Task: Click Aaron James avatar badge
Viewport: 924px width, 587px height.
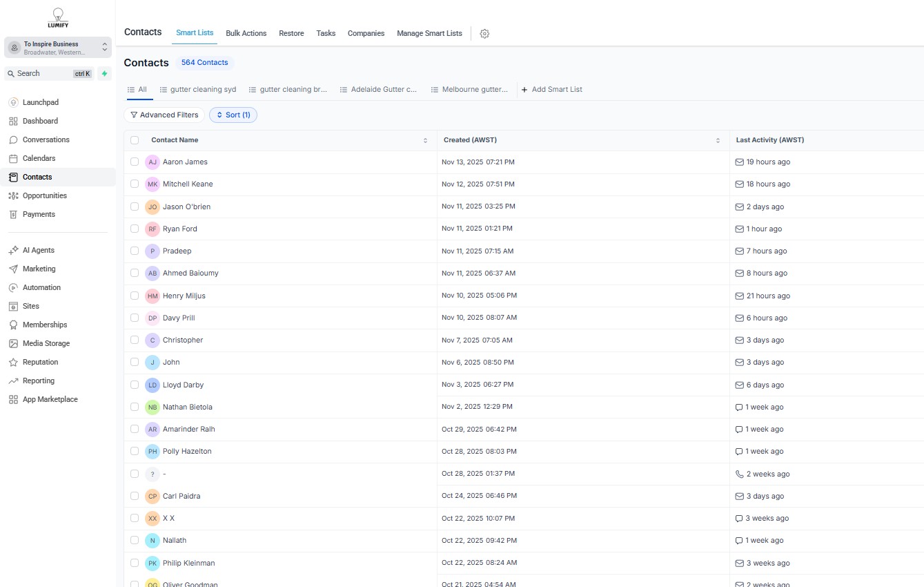Action: [153, 162]
